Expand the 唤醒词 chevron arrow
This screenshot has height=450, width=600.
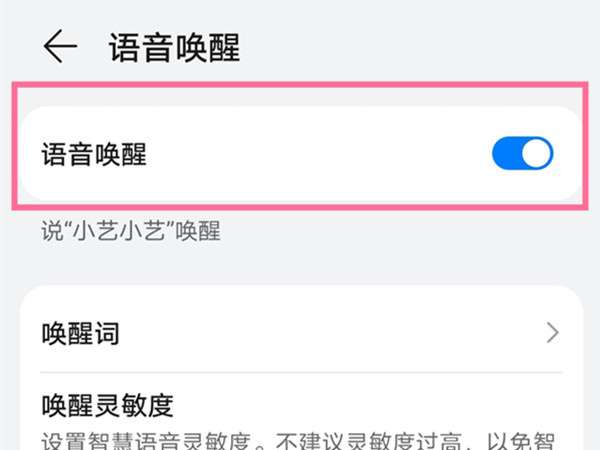553,333
